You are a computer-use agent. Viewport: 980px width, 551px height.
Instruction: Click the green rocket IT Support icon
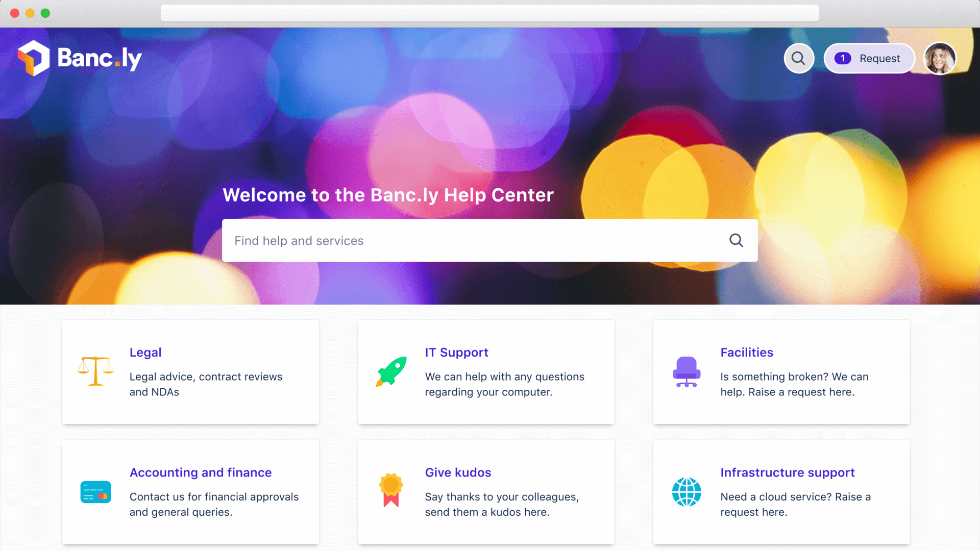pyautogui.click(x=391, y=371)
